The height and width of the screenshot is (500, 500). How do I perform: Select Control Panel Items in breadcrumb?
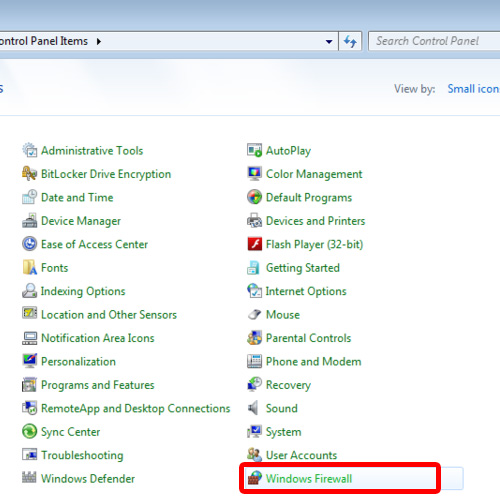point(43,41)
